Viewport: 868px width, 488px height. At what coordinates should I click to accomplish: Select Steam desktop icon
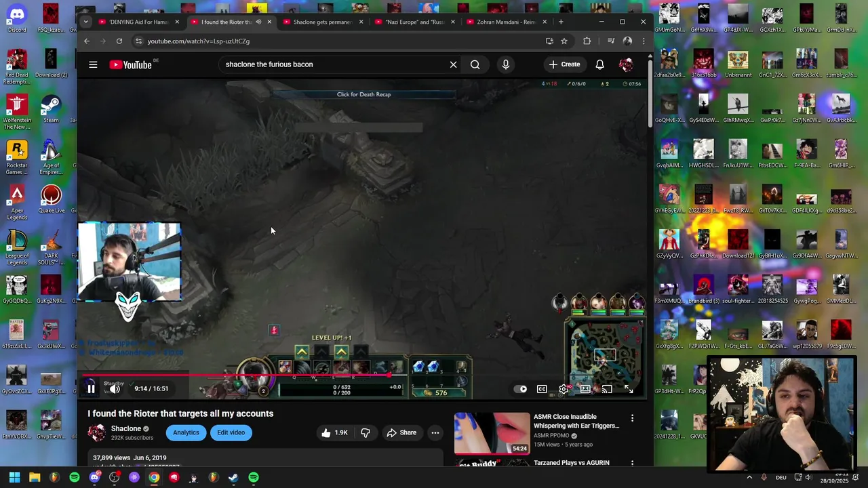[x=51, y=109]
